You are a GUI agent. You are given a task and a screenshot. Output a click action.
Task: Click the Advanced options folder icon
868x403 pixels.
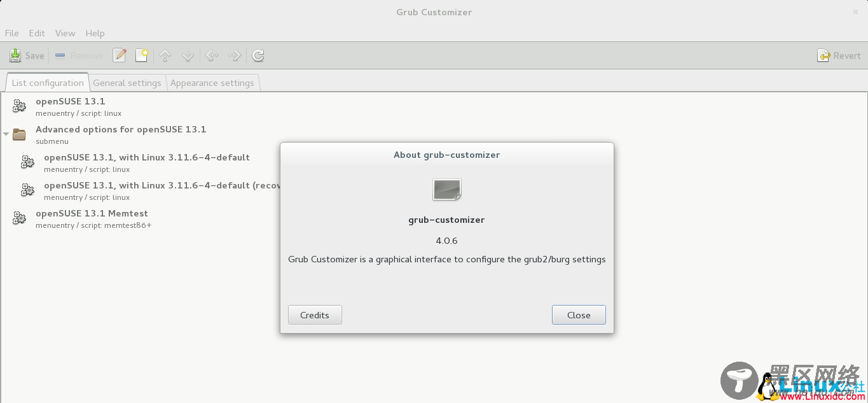(x=20, y=134)
